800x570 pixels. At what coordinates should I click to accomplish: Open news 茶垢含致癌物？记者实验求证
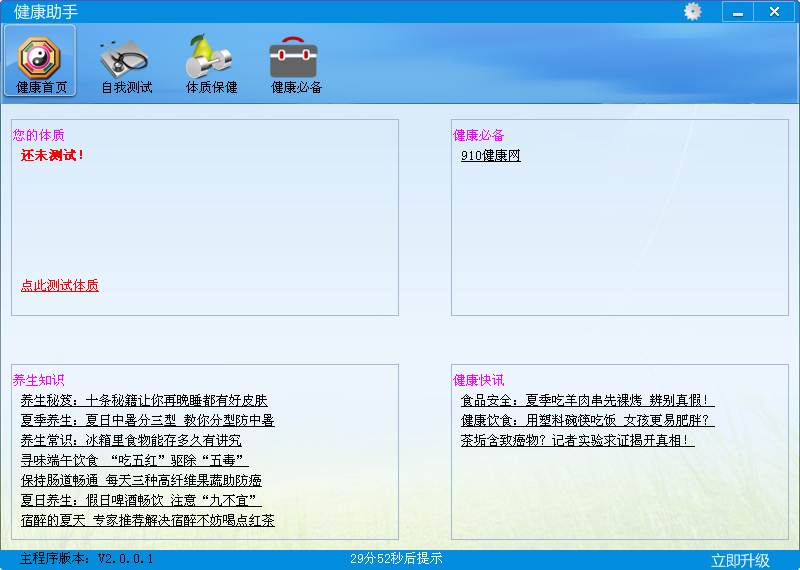[x=578, y=440]
